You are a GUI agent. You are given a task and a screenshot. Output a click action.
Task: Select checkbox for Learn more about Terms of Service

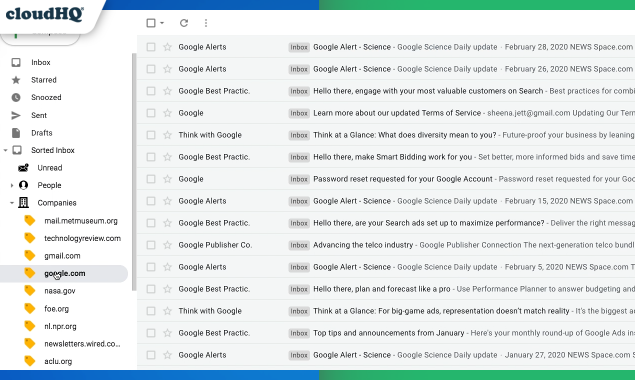[x=151, y=113]
